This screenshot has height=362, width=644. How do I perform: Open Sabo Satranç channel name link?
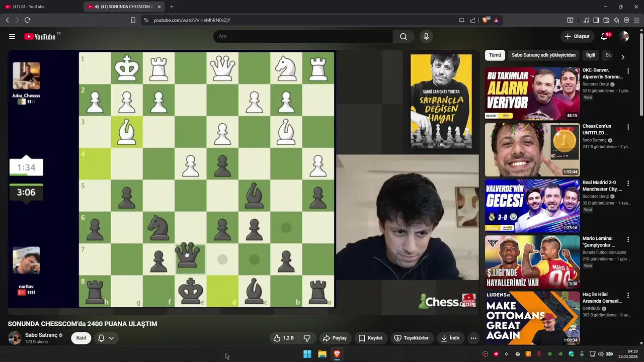(x=41, y=335)
